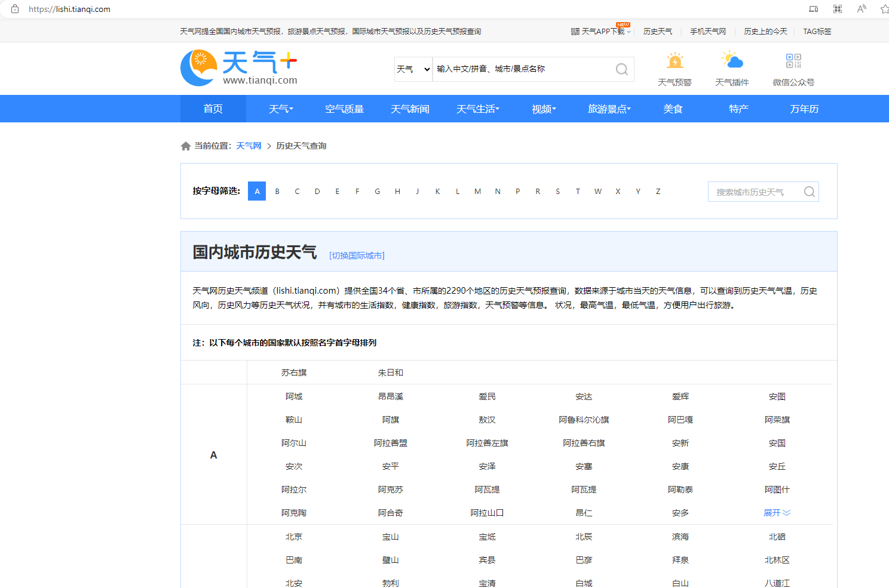Open 空气质量 navigation item
This screenshot has width=889, height=588.
pos(345,109)
